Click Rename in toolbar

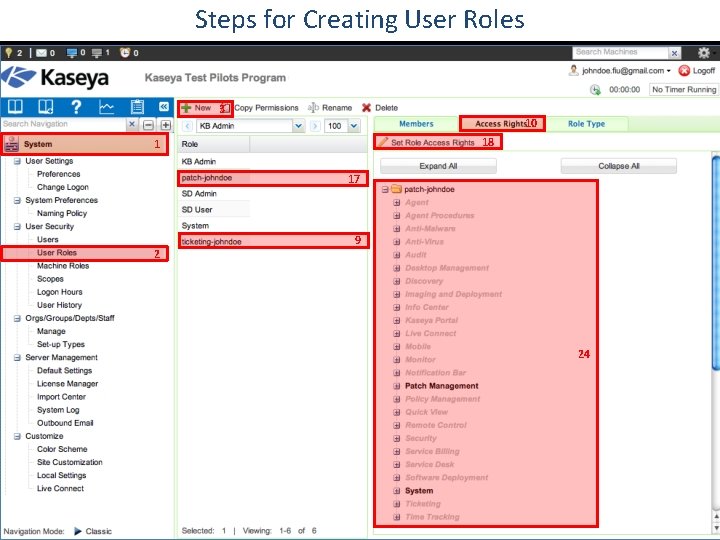(330, 108)
